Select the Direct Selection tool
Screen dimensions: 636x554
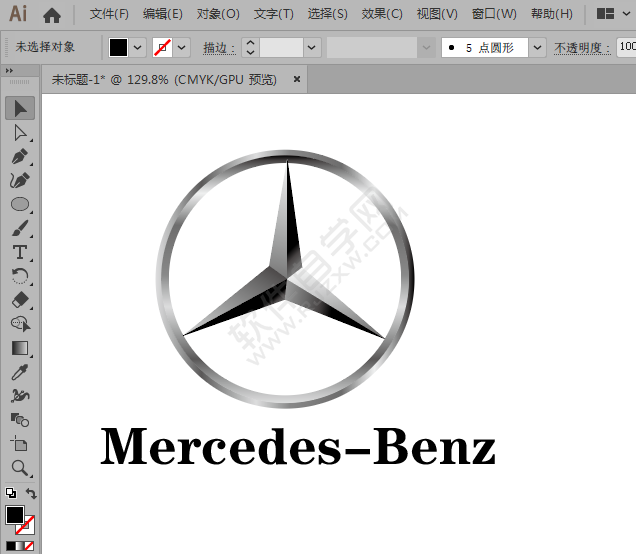(20, 132)
